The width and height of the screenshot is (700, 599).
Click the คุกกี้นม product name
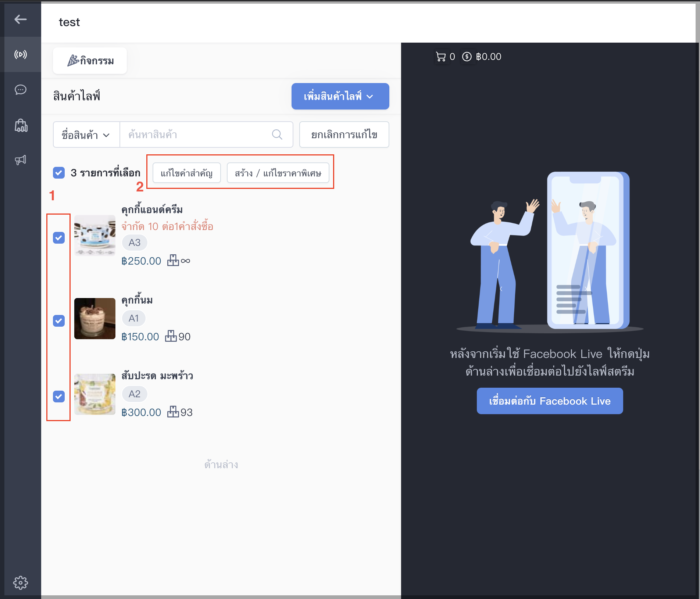click(x=137, y=300)
